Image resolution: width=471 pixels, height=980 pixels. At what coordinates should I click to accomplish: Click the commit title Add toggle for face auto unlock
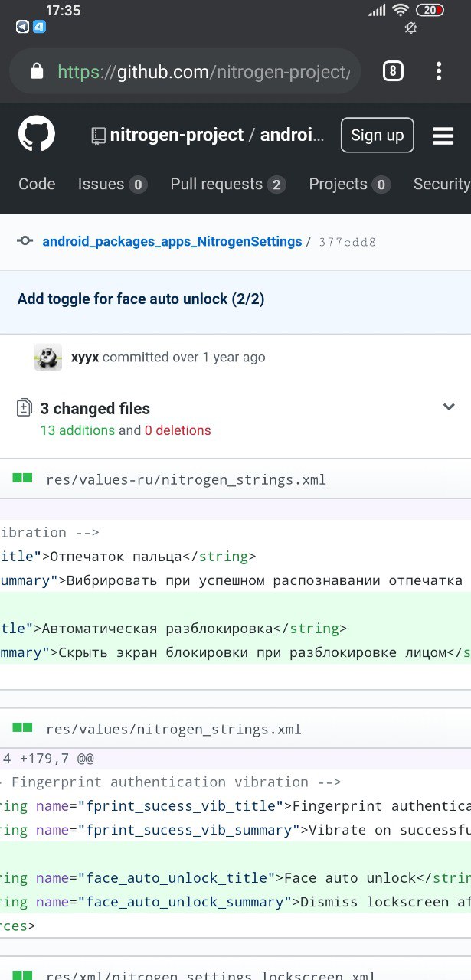click(141, 299)
